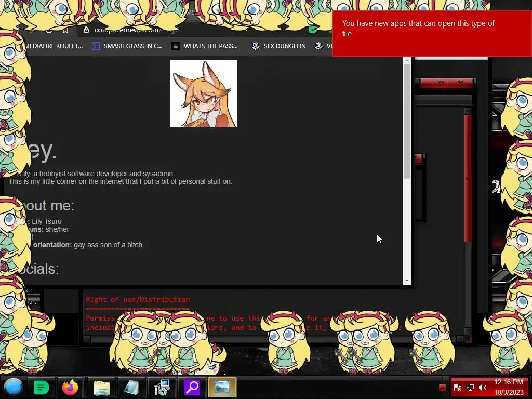Open the Start menu orb
This screenshot has height=399, width=532.
pyautogui.click(x=14, y=387)
